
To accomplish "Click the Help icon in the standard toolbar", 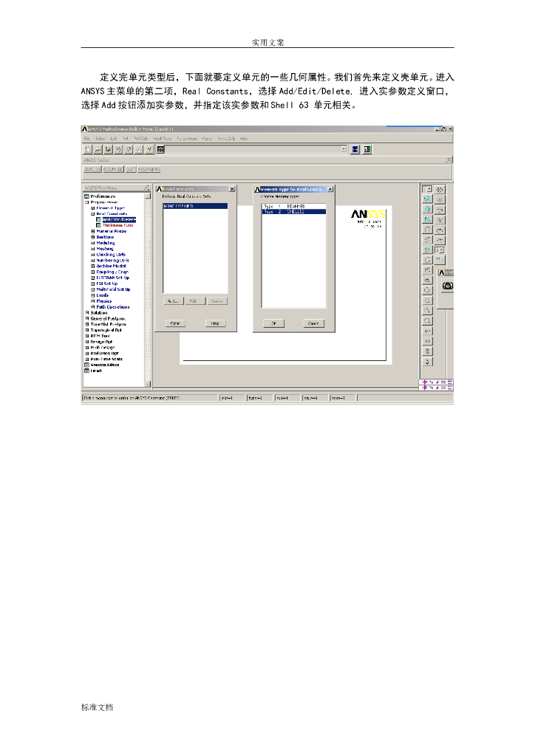I will point(149,149).
